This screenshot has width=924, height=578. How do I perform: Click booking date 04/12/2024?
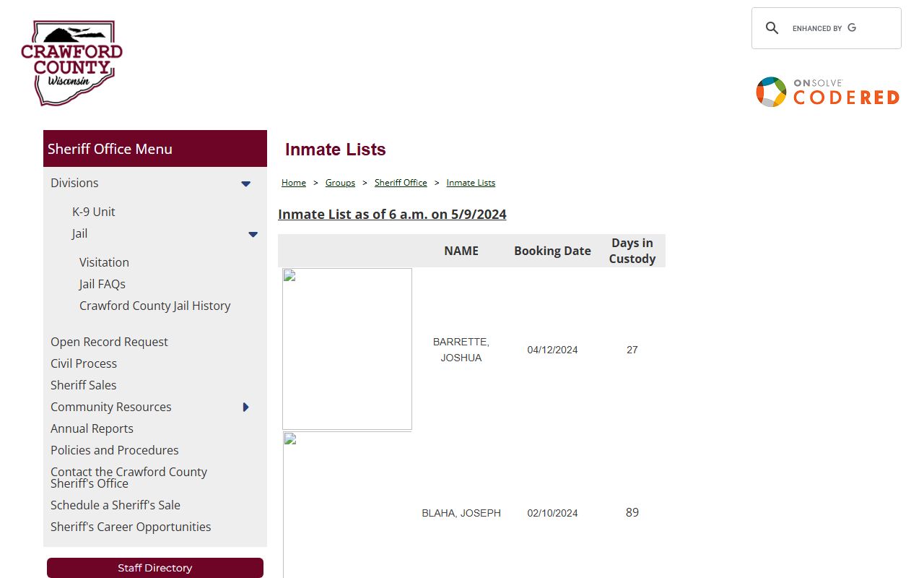[x=552, y=350]
